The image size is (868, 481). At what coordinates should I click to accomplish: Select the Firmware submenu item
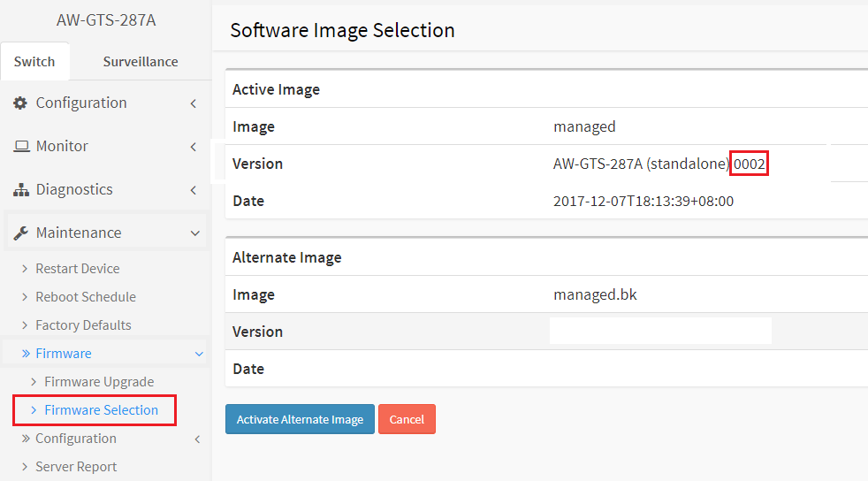coord(64,353)
